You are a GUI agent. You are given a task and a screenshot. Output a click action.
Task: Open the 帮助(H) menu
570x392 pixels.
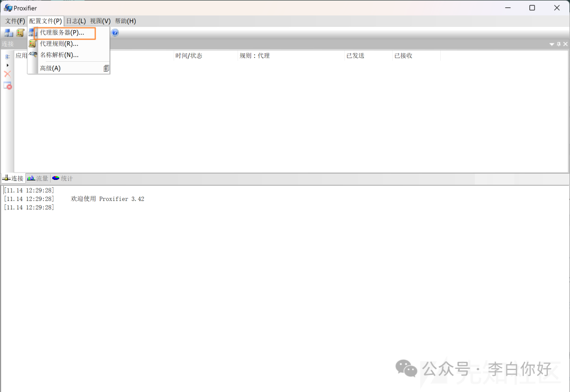[x=126, y=21]
